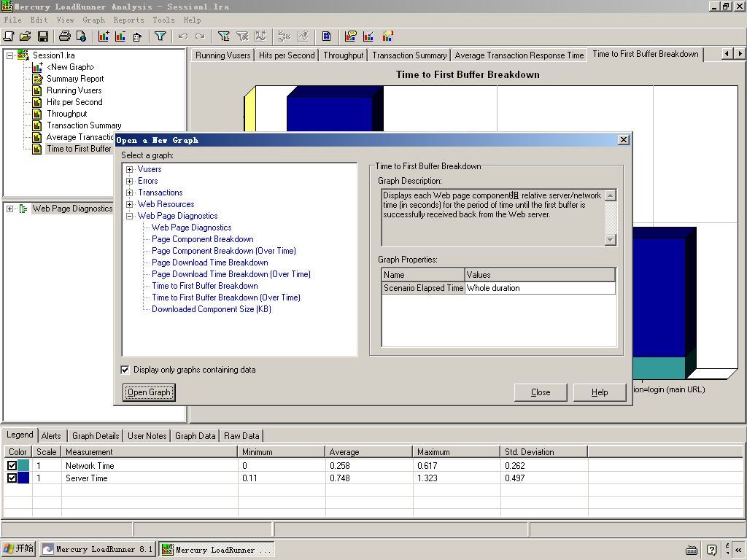
Task: Click the View Raw Data icon
Action: point(326,36)
